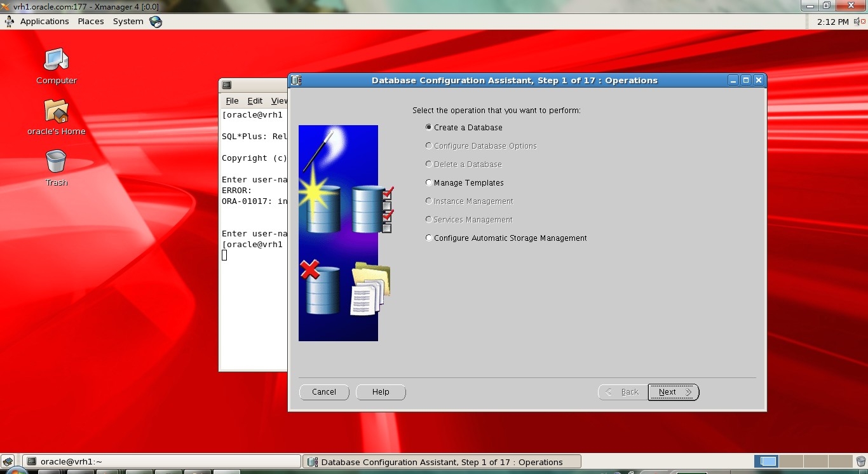
Task: Open the terminal's View menu
Action: 279,101
